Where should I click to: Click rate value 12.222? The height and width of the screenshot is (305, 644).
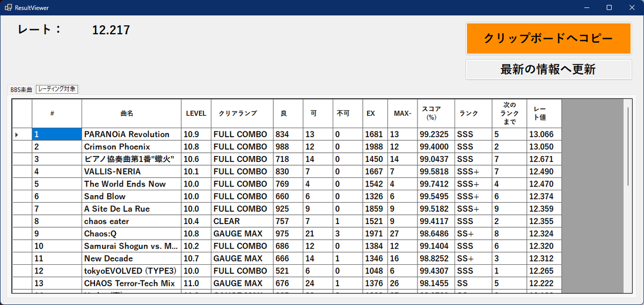point(544,283)
